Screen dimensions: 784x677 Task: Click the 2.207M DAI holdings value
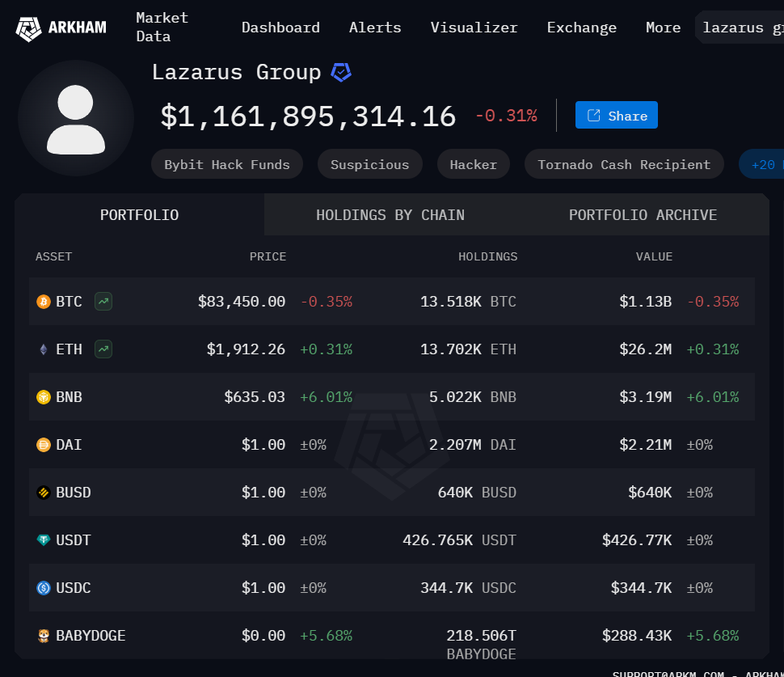pos(473,445)
